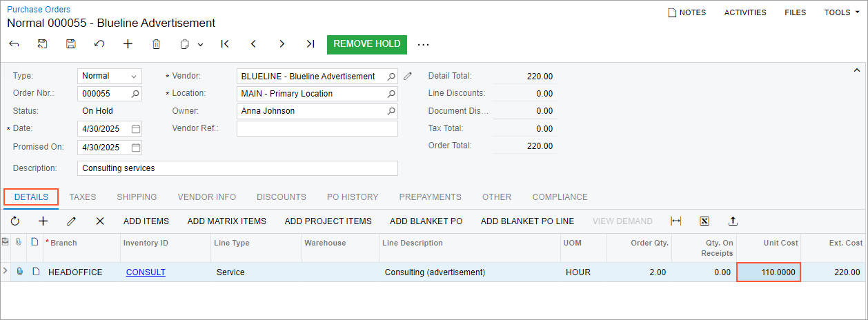868x320 pixels.
Task: Open the Promised On calendar picker
Action: [136, 148]
